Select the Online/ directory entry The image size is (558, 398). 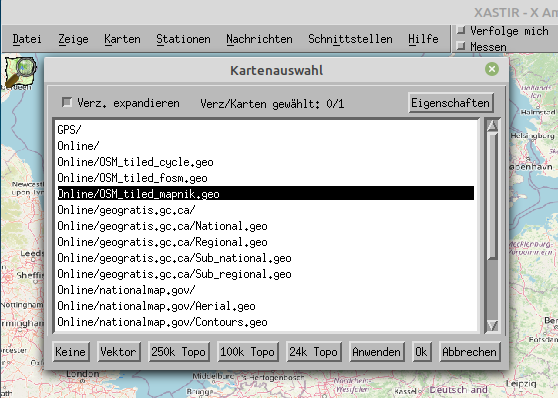(x=265, y=146)
